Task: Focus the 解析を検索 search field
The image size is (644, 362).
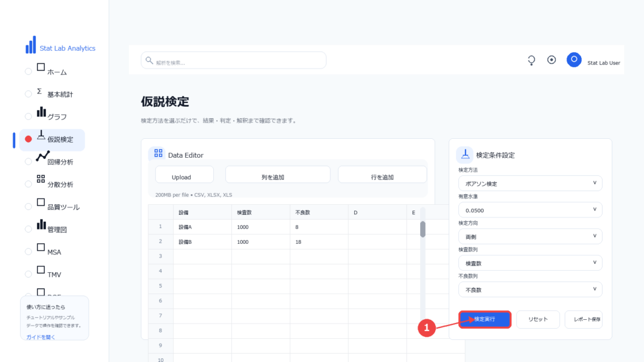Action: pyautogui.click(x=233, y=60)
